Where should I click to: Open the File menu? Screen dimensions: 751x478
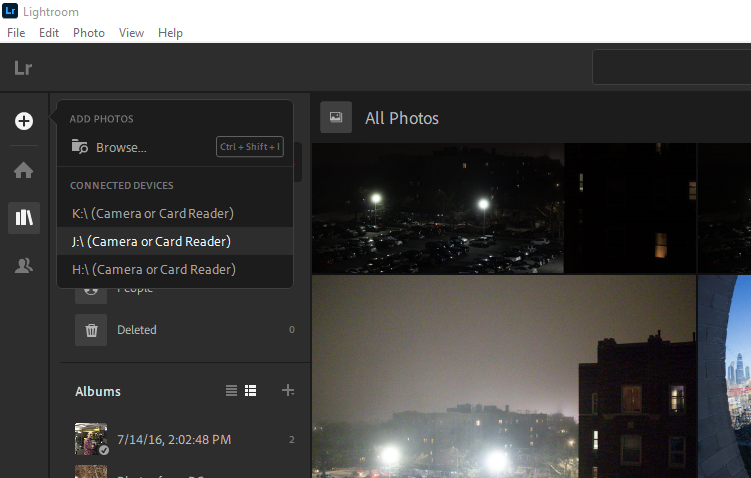(16, 33)
